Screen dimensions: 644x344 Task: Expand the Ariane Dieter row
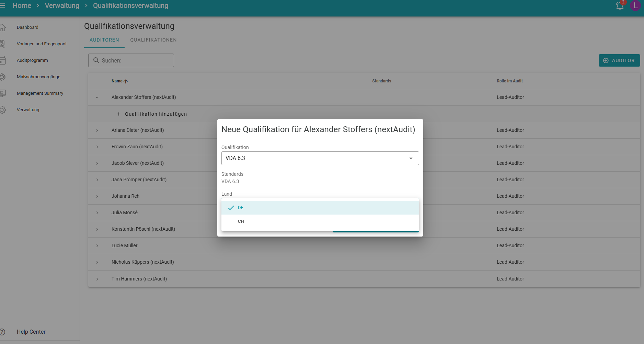[97, 130]
